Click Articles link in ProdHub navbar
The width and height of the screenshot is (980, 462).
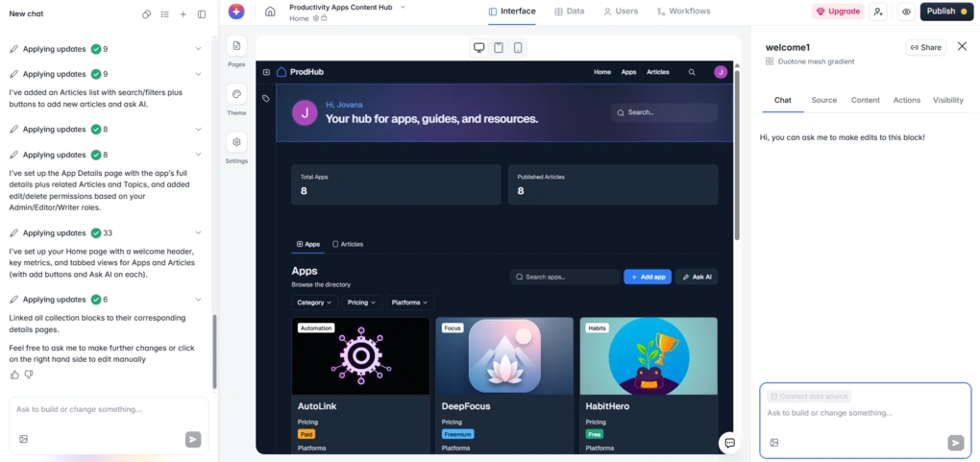point(657,72)
